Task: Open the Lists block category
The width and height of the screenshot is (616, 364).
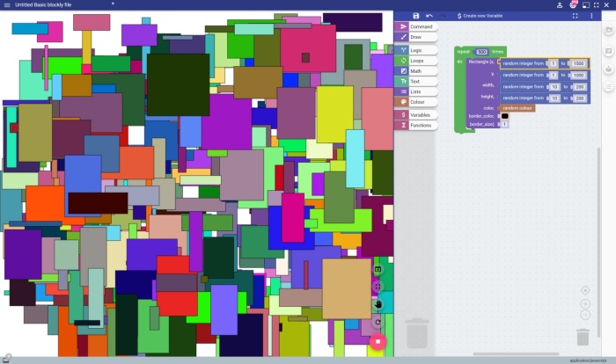Action: click(x=416, y=91)
